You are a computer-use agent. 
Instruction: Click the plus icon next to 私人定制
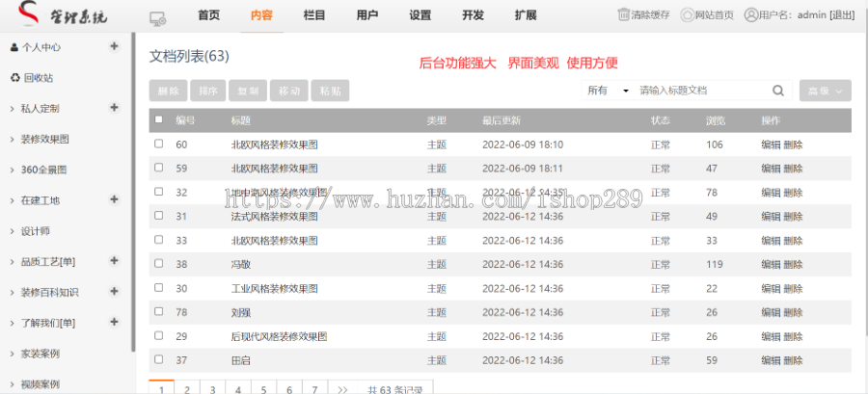pos(114,107)
